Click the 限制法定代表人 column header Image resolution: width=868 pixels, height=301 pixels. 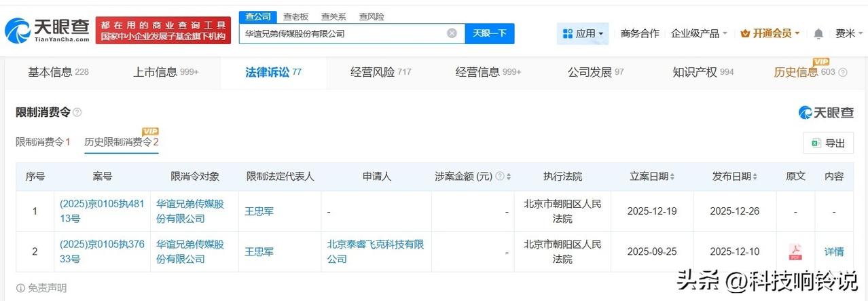coord(281,177)
